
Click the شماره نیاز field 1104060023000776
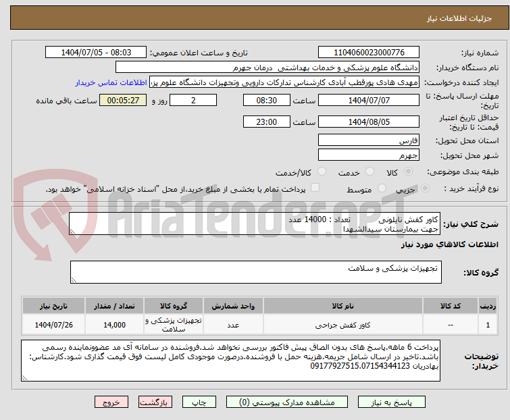pos(369,53)
